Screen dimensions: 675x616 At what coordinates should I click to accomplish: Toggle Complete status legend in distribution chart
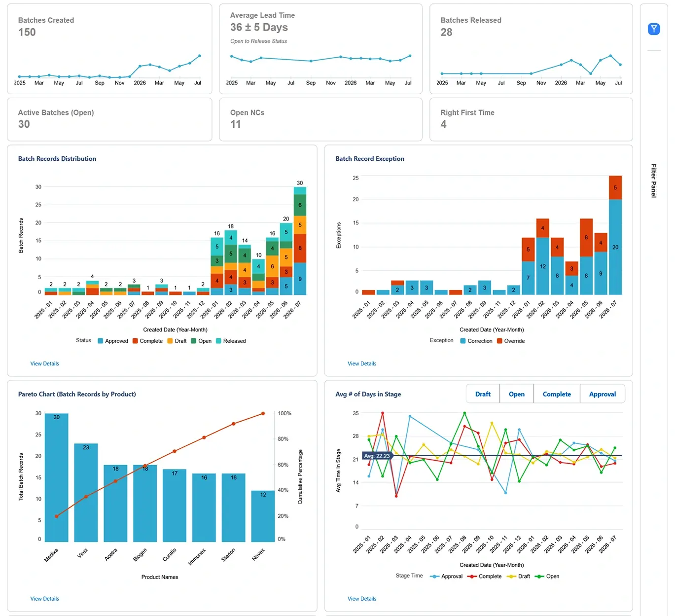tap(147, 341)
